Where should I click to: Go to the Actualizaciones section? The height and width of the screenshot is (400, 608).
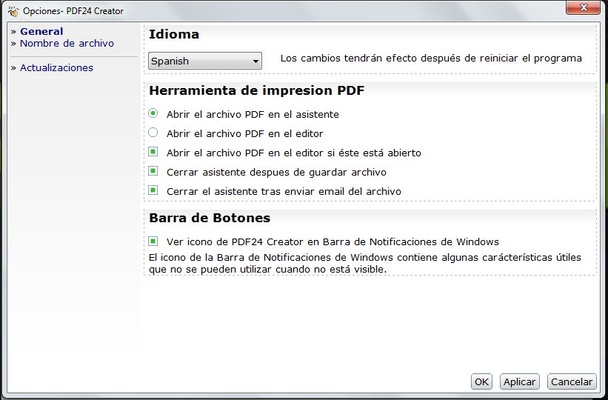click(56, 67)
